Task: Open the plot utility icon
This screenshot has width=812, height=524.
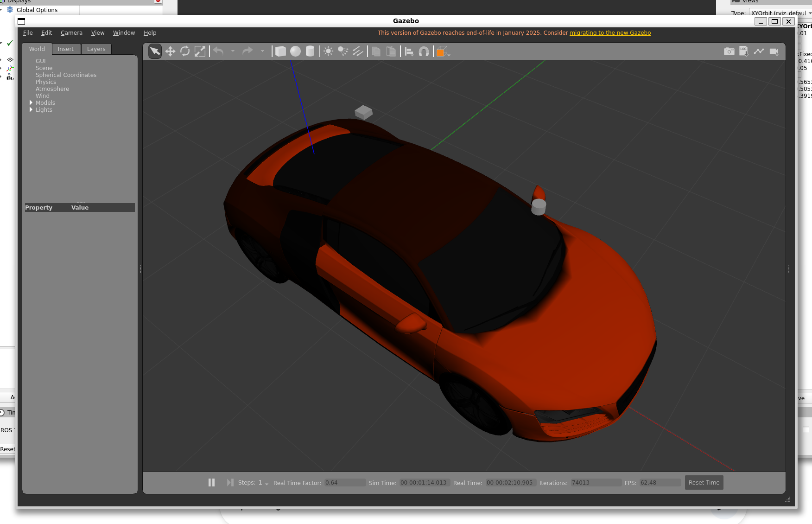Action: (x=759, y=51)
